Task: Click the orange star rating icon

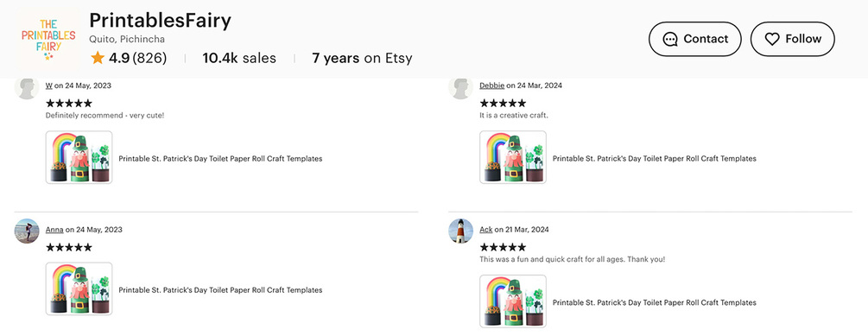Action: (98, 58)
